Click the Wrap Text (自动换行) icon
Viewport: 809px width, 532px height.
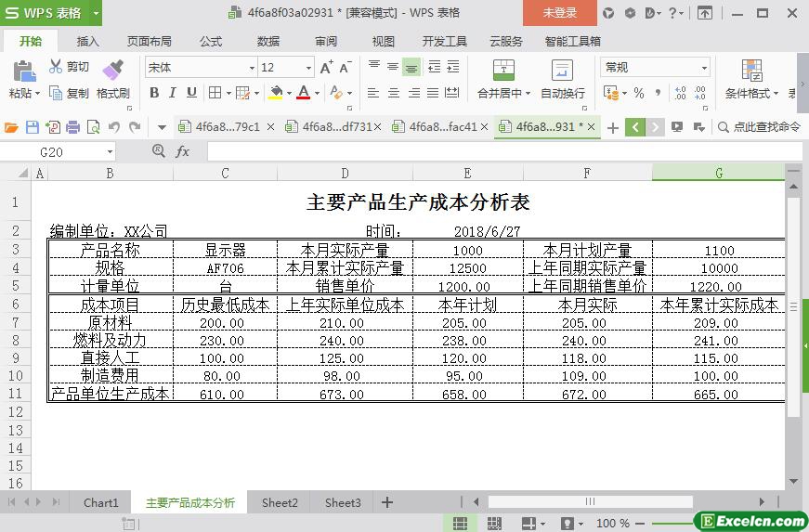pyautogui.click(x=562, y=71)
